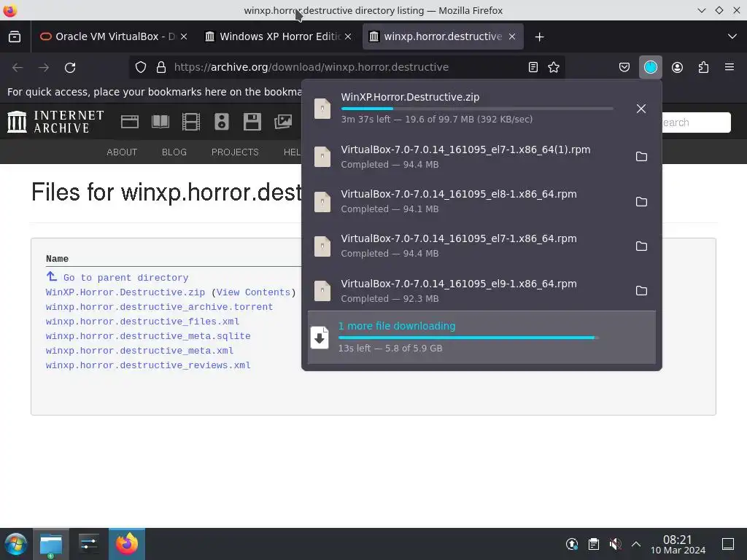The width and height of the screenshot is (747, 560).
Task: Go back to previous page
Action: [18, 68]
